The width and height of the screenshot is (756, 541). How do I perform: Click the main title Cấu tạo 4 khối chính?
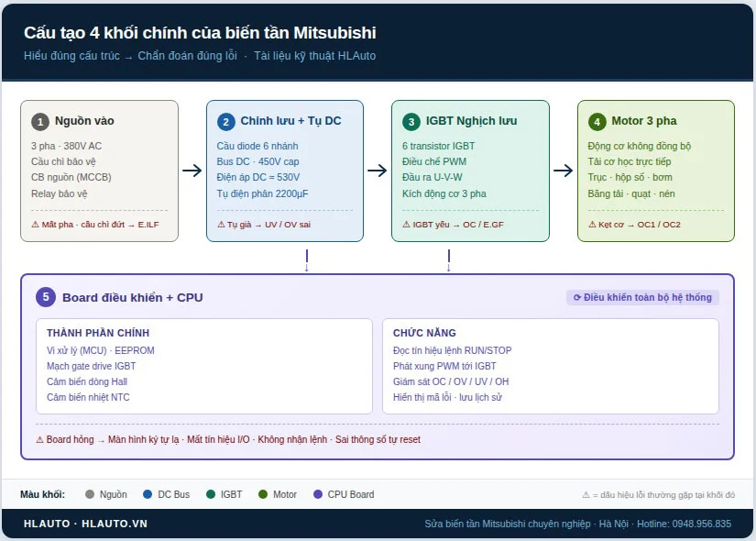pos(200,33)
